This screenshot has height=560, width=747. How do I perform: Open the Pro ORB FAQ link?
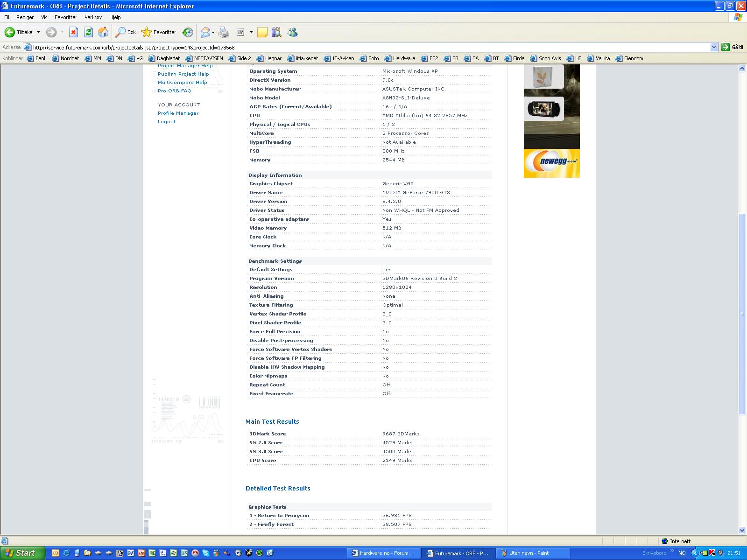[174, 91]
